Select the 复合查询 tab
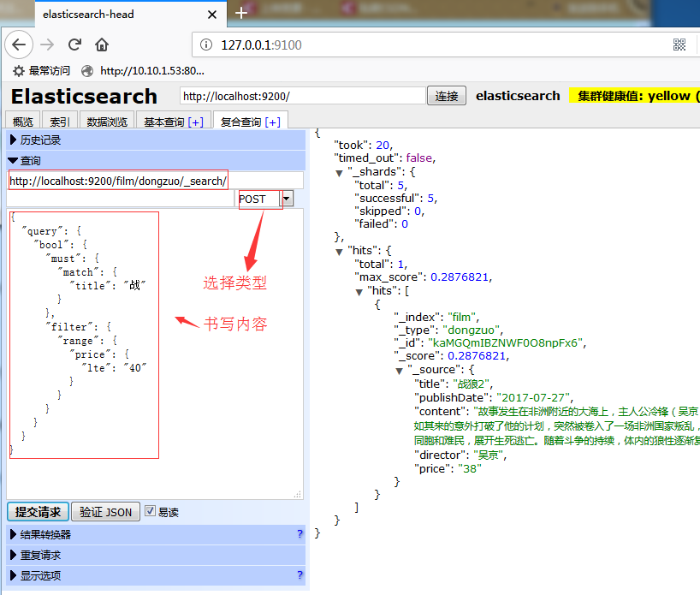The width and height of the screenshot is (700, 595). point(240,122)
